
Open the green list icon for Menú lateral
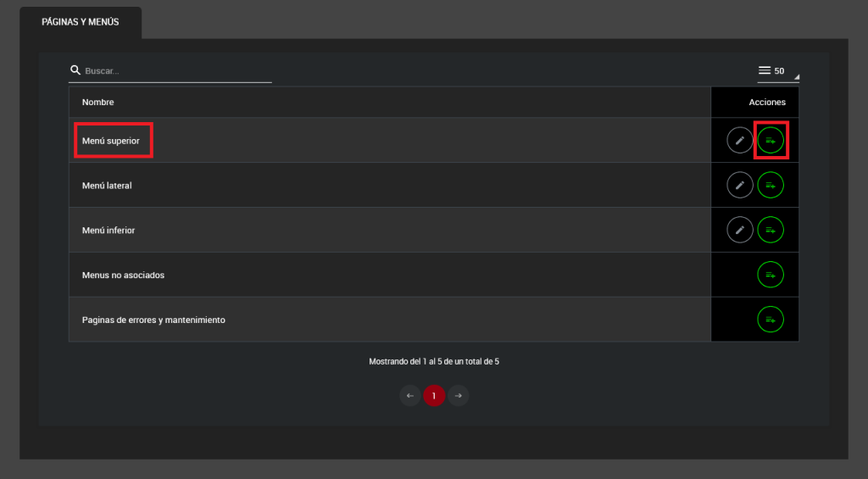click(x=771, y=185)
